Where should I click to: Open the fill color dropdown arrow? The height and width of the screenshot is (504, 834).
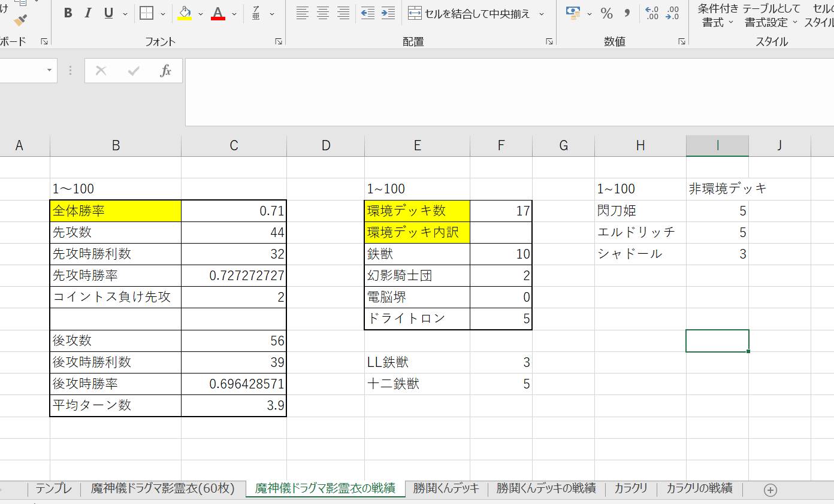click(201, 14)
